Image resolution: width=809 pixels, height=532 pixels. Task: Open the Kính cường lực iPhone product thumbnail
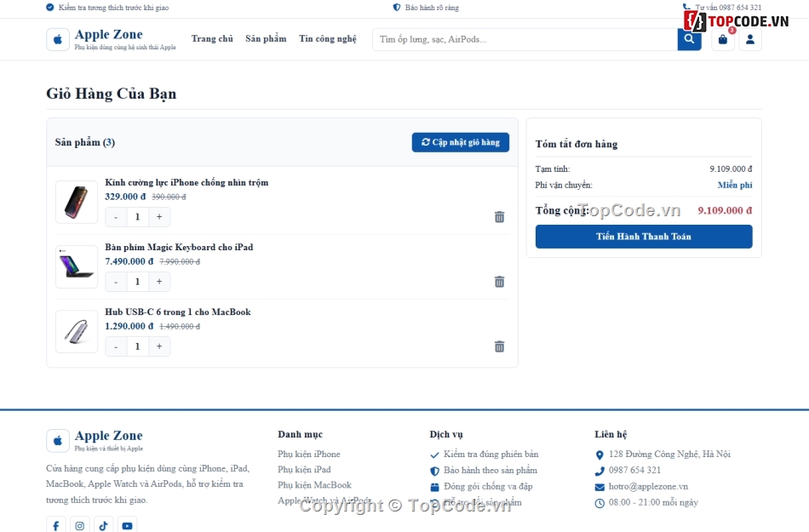coord(77,202)
